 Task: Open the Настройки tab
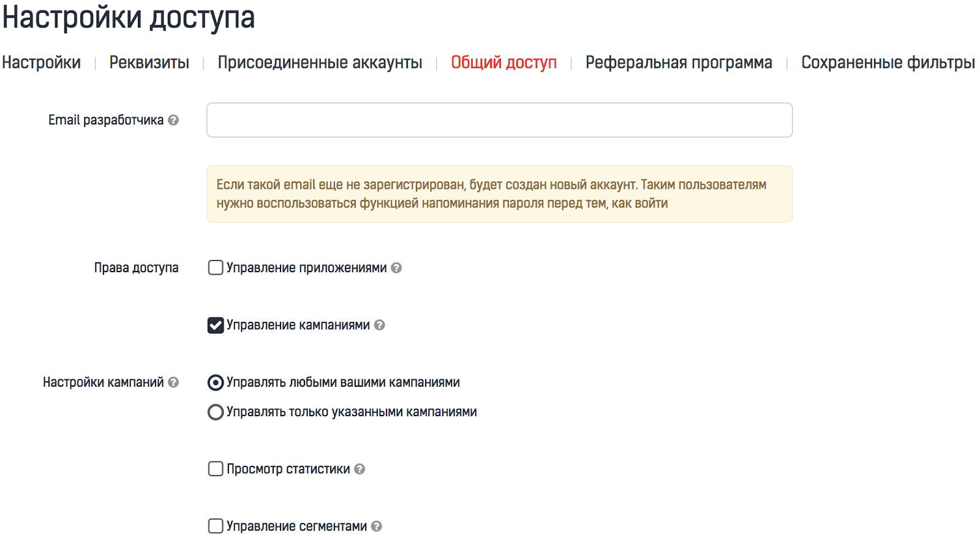[x=42, y=63]
